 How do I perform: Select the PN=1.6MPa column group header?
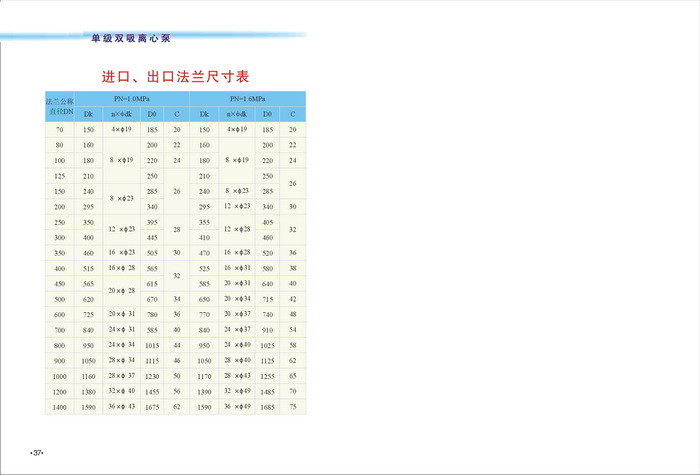point(248,100)
